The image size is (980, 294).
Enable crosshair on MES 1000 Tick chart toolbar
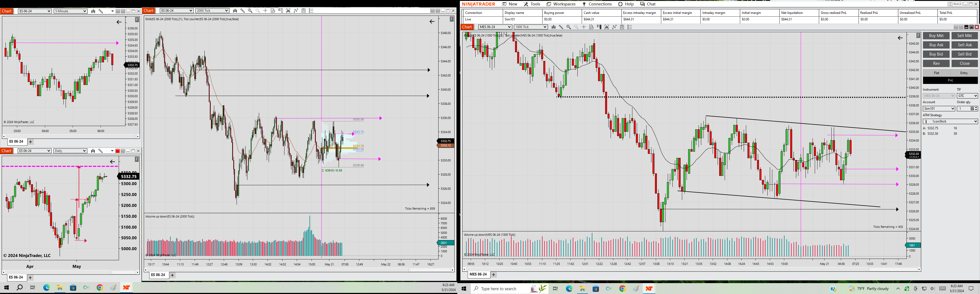point(584,27)
